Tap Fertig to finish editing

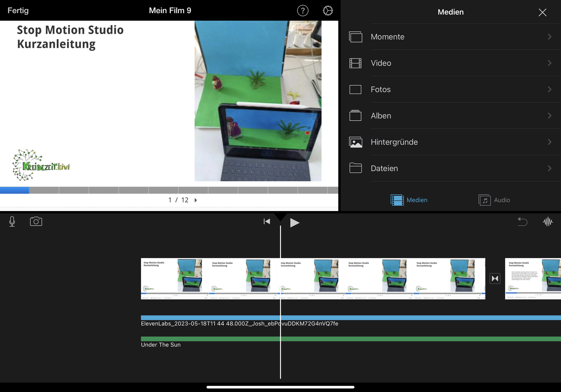18,11
